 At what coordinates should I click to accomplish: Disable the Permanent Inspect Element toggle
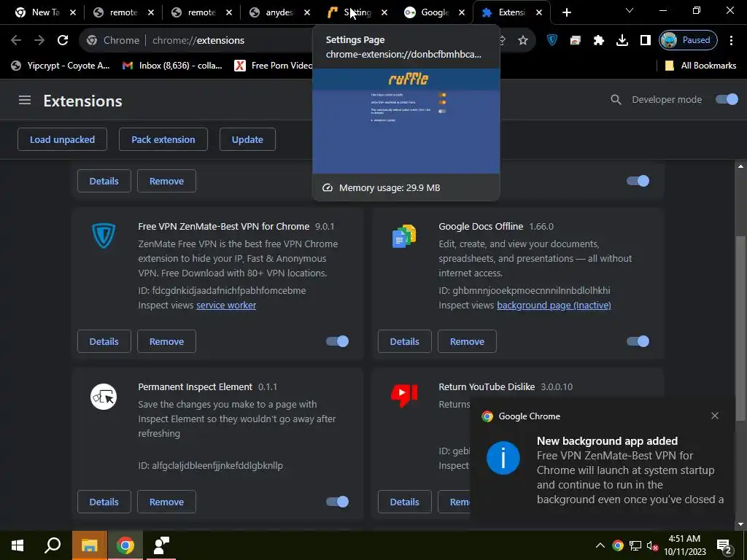point(337,502)
